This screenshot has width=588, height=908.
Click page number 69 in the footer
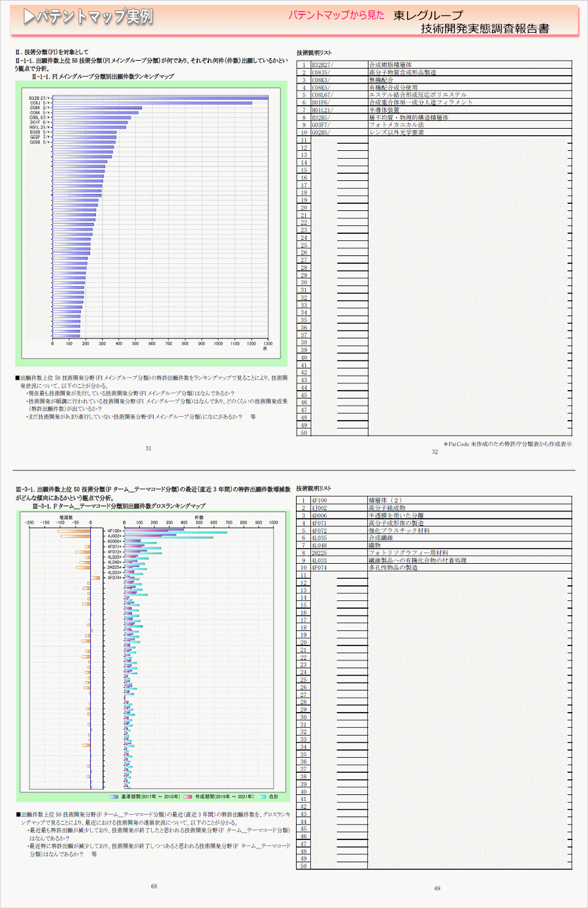pyautogui.click(x=437, y=888)
